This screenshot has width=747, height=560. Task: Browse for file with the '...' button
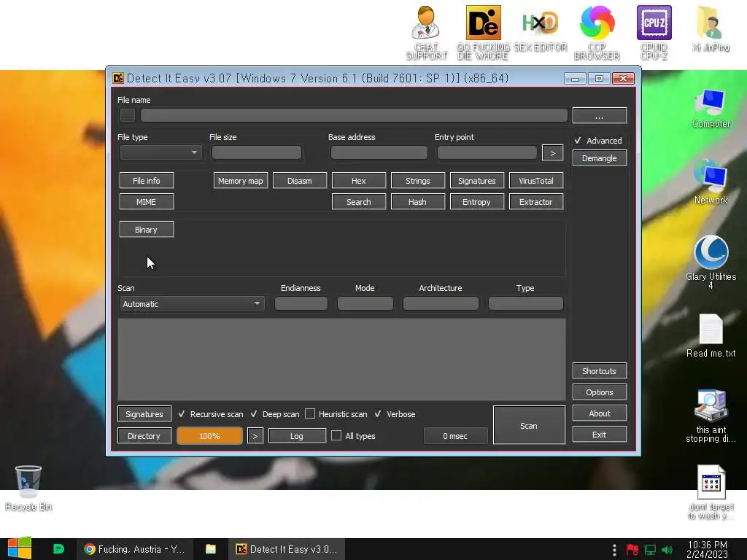(600, 115)
